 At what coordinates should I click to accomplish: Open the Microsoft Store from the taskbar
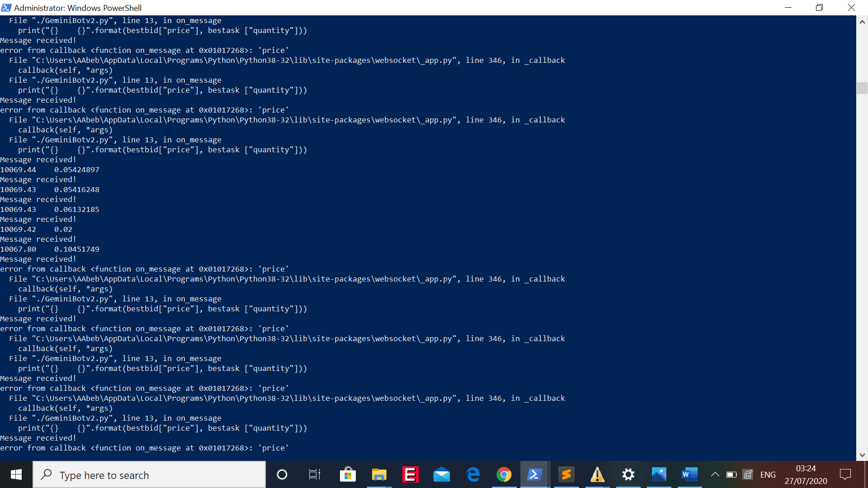pyautogui.click(x=348, y=474)
